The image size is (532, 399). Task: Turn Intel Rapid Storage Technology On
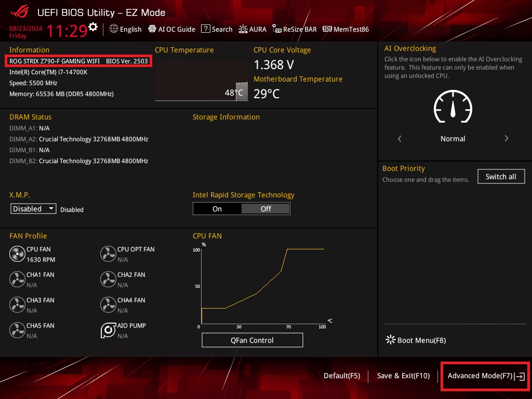pos(217,209)
